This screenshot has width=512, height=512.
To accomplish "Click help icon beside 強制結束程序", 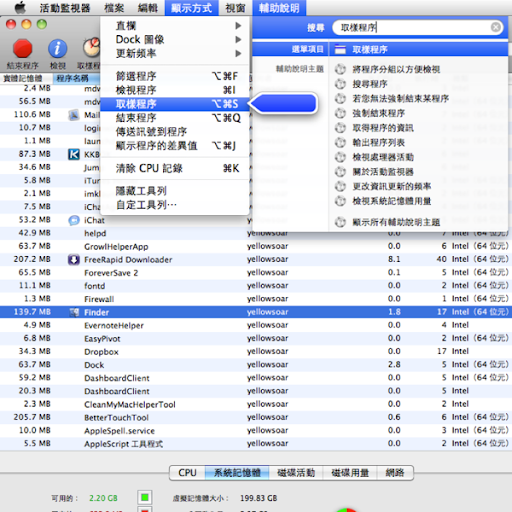I will click(x=340, y=113).
